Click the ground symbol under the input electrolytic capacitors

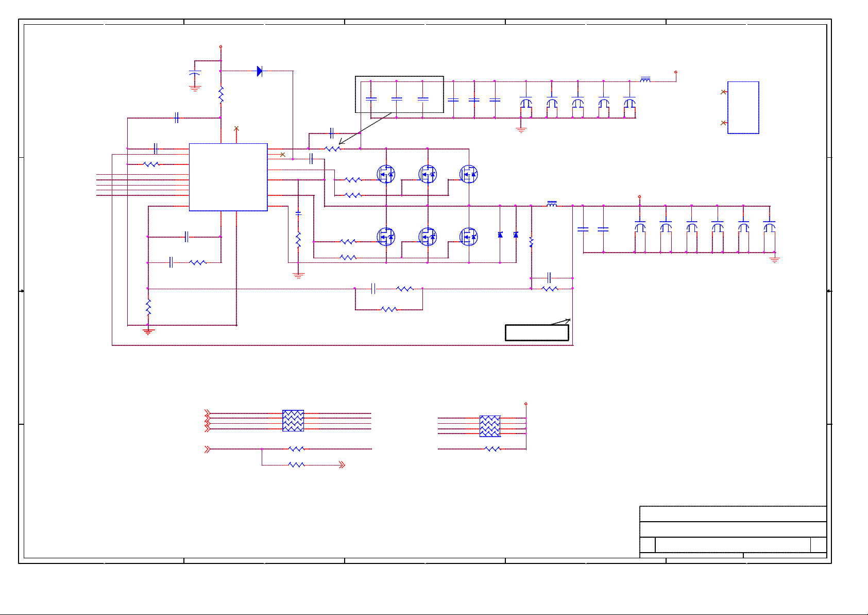click(521, 130)
